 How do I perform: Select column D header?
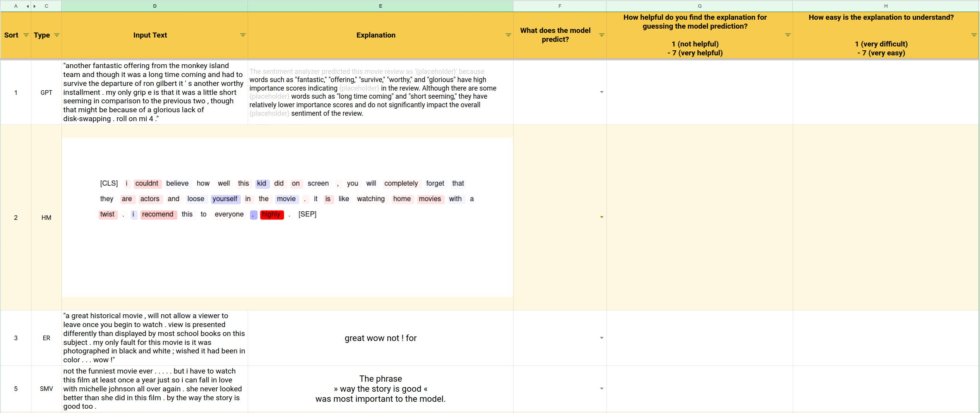click(x=155, y=6)
